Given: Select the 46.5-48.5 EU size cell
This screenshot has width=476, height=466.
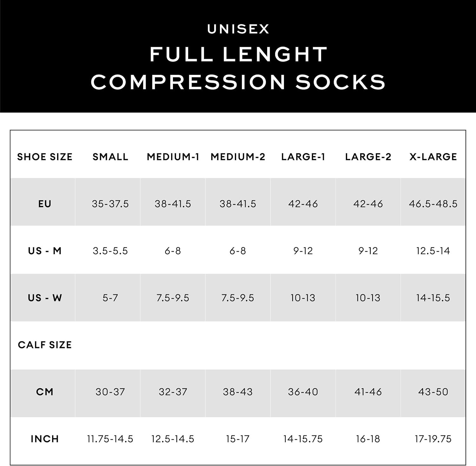Looking at the screenshot, I should (433, 204).
